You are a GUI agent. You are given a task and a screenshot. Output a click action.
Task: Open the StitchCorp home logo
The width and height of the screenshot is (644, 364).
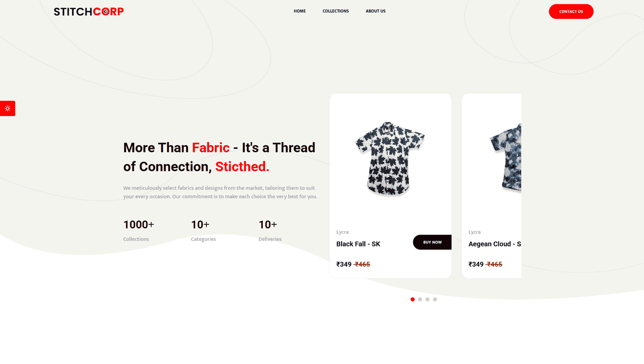88,11
